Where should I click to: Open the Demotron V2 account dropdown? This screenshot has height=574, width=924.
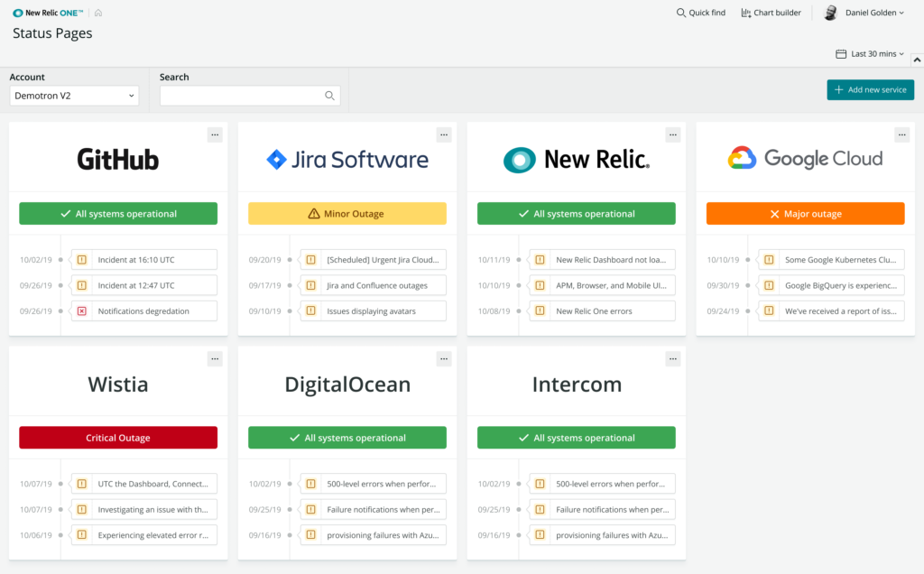click(74, 96)
